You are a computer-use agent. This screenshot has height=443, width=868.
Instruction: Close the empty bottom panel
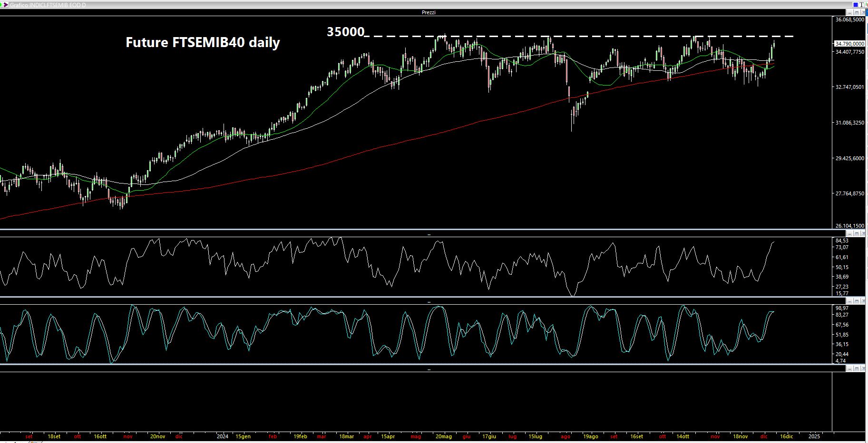coord(863,368)
